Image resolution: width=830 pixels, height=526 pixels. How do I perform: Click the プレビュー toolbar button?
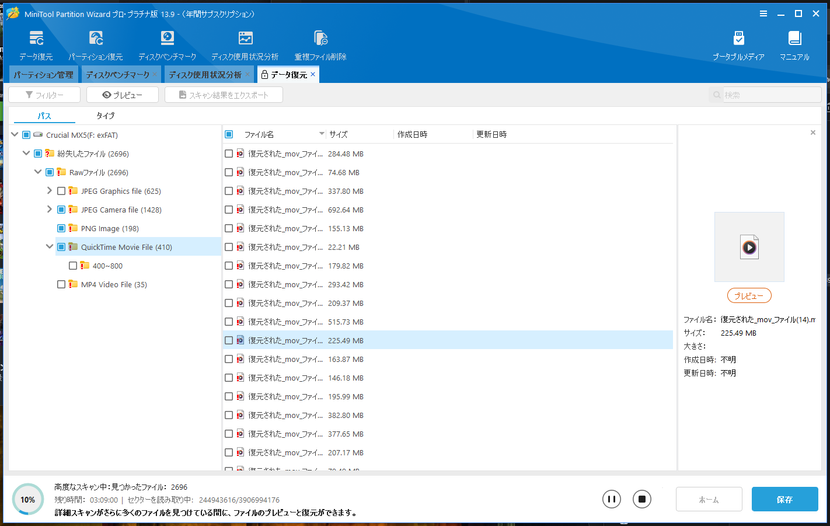(x=122, y=95)
